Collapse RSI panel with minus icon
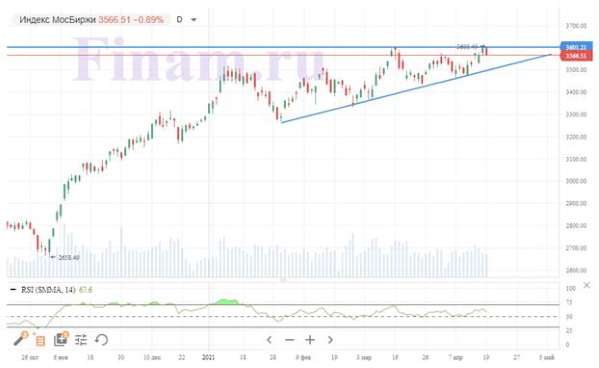Image resolution: width=600 pixels, height=368 pixels. [x=13, y=290]
